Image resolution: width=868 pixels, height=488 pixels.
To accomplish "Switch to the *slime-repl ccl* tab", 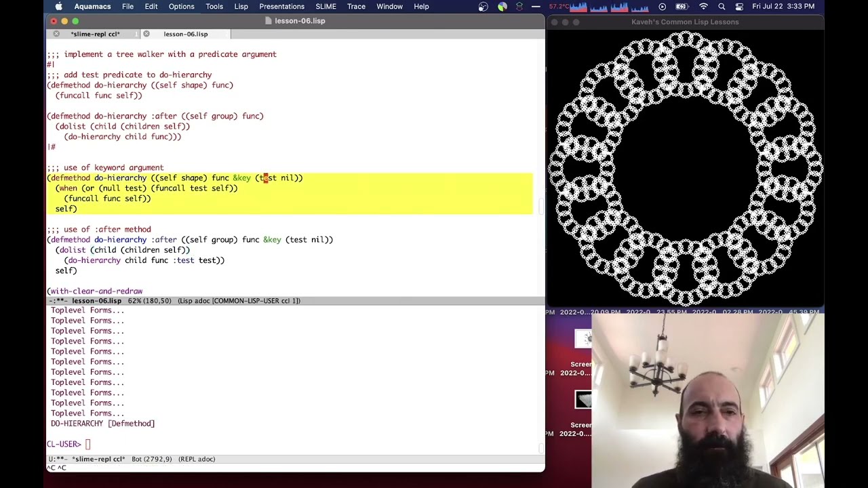I will click(95, 34).
